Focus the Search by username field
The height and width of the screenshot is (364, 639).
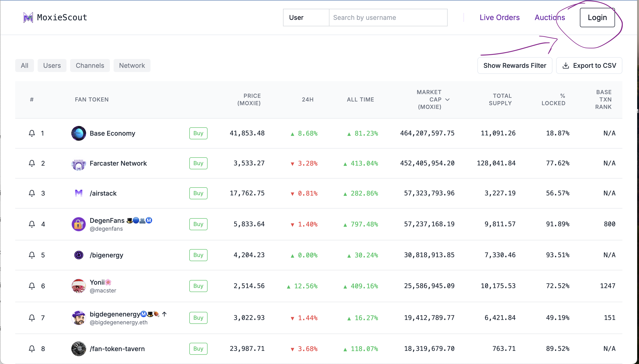(388, 18)
